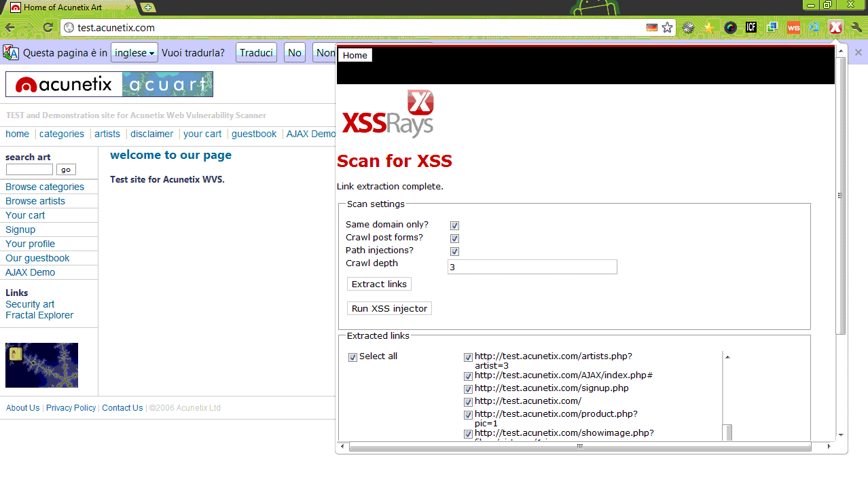
Task: Toggle the Select all checkbox
Action: [x=352, y=357]
